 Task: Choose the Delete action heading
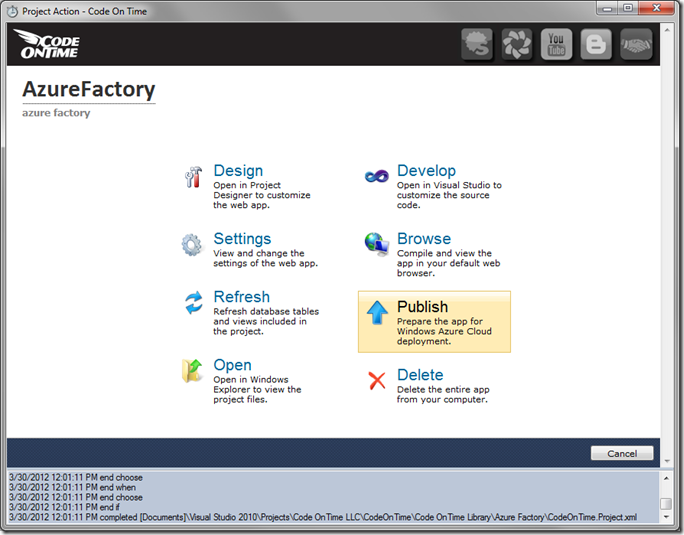pyautogui.click(x=420, y=375)
